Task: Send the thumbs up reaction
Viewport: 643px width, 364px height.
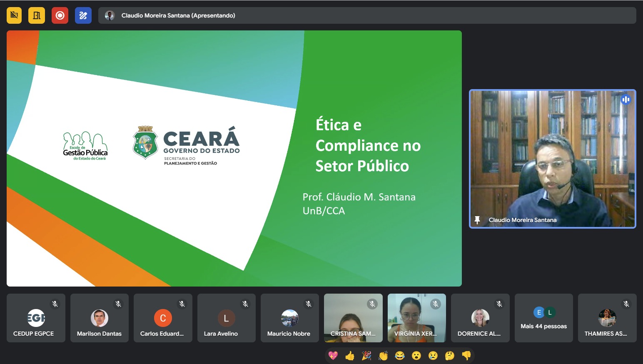Action: click(x=350, y=356)
